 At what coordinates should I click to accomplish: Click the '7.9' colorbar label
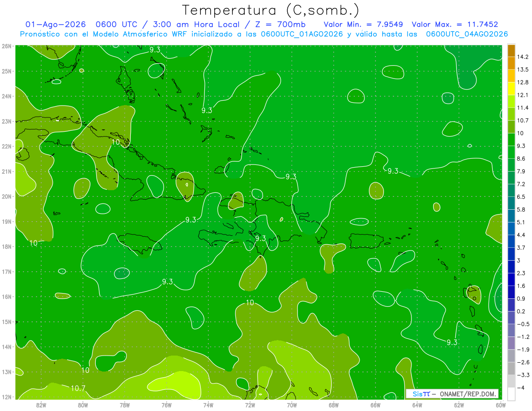[521, 171]
